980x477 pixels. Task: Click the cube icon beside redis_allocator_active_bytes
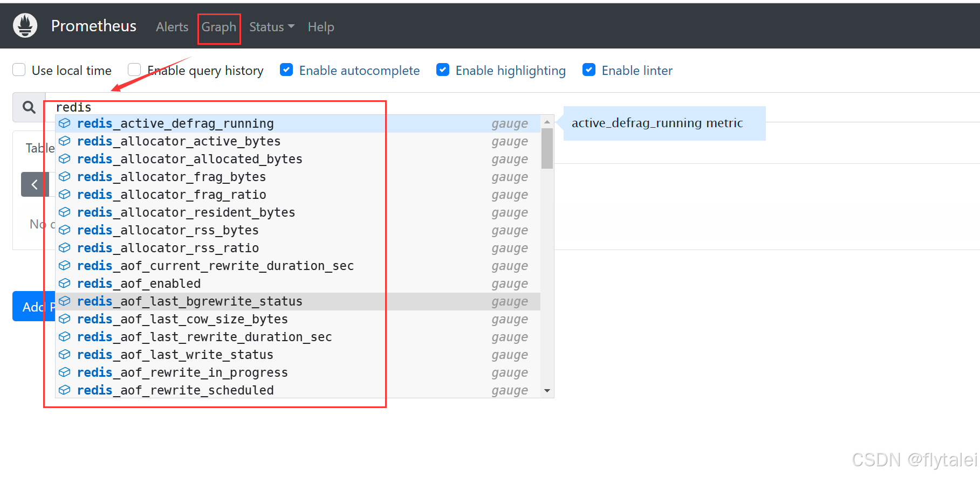pyautogui.click(x=65, y=141)
